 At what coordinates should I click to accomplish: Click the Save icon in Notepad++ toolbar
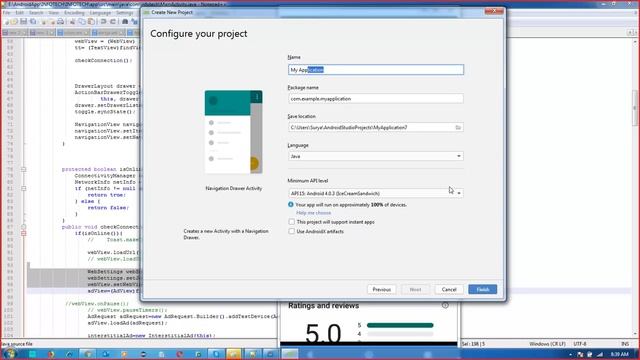tap(23, 21)
